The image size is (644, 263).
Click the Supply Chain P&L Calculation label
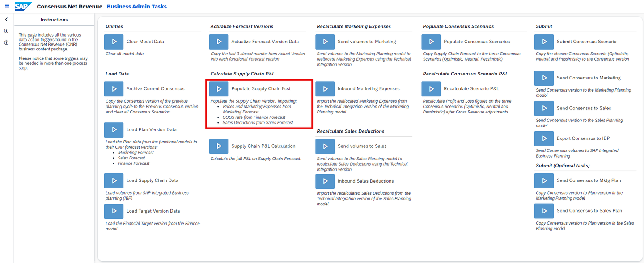(x=263, y=146)
